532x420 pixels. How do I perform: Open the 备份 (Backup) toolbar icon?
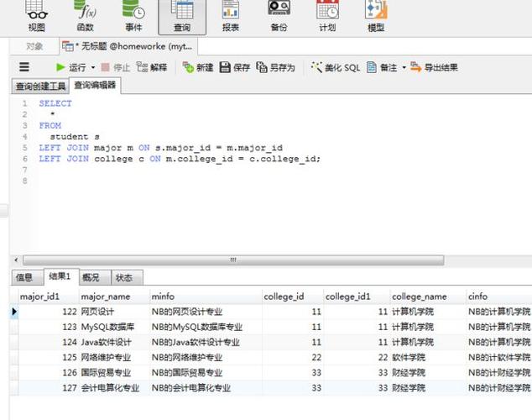pyautogui.click(x=279, y=16)
